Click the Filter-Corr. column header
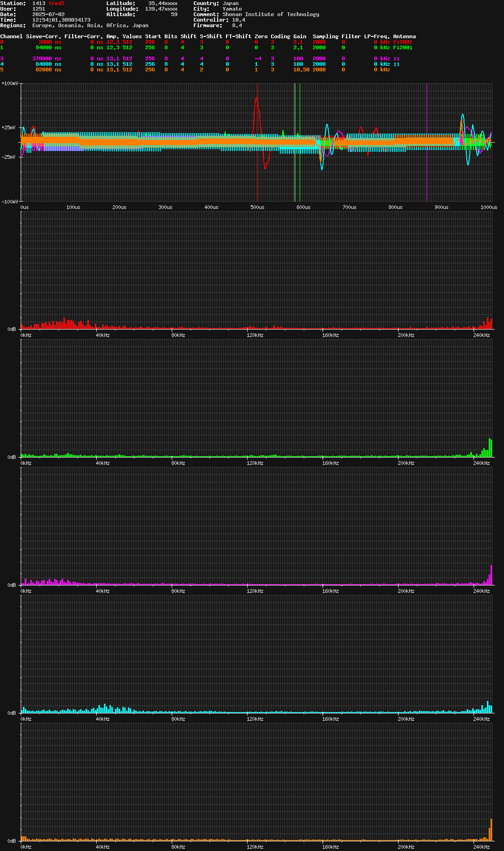 point(84,36)
